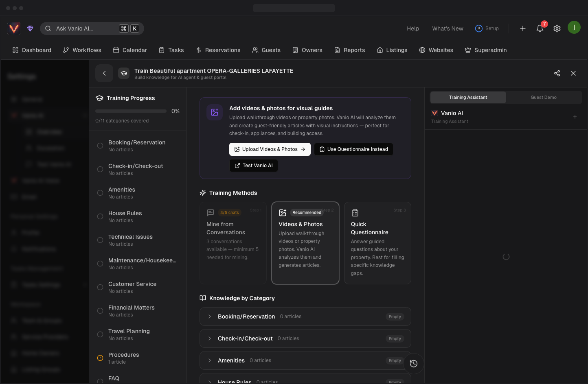Click the history clock floating button
Viewport: 588px width, 384px height.
coord(414,364)
